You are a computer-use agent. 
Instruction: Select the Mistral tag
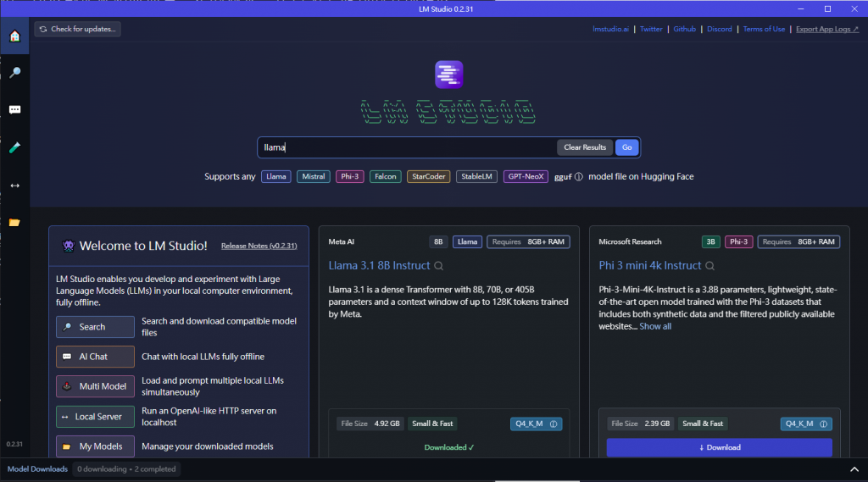coord(314,176)
